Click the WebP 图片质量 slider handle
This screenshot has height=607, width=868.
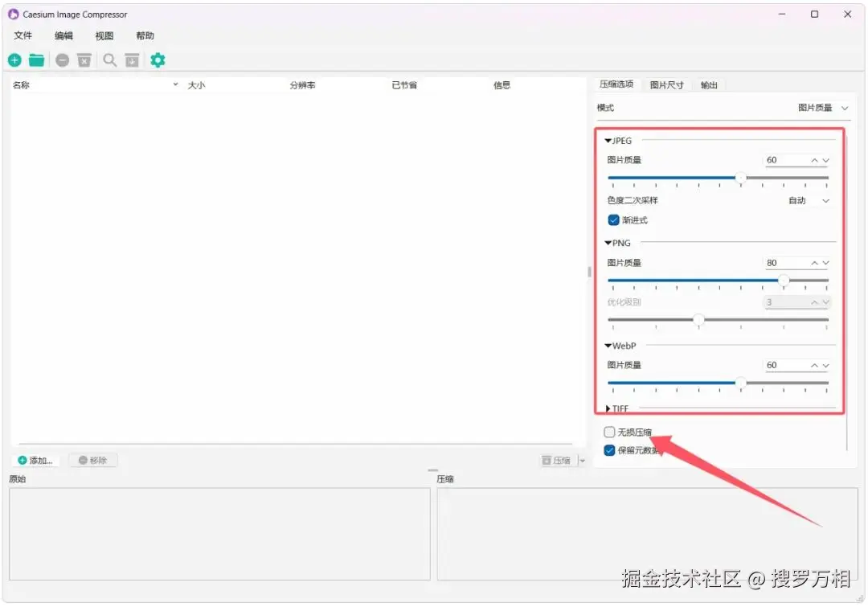click(x=741, y=383)
